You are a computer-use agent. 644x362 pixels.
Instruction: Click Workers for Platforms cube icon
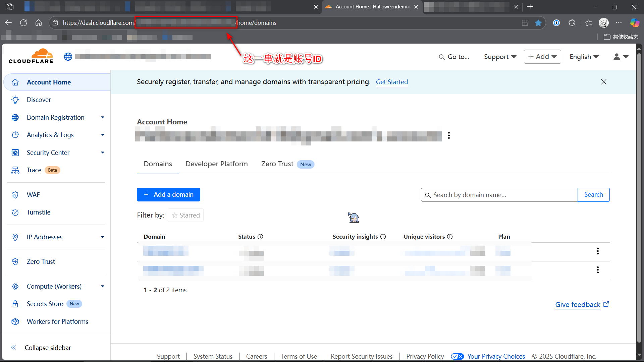tap(15, 322)
